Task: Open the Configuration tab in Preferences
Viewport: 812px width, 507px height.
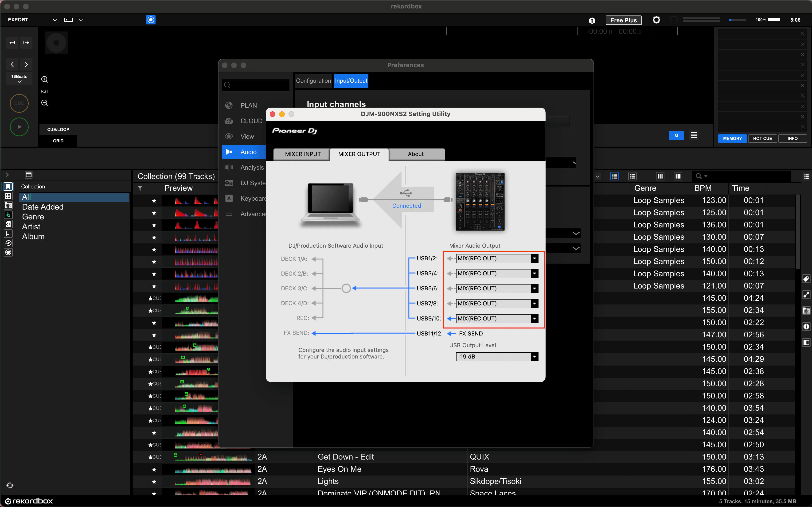Action: pos(313,81)
